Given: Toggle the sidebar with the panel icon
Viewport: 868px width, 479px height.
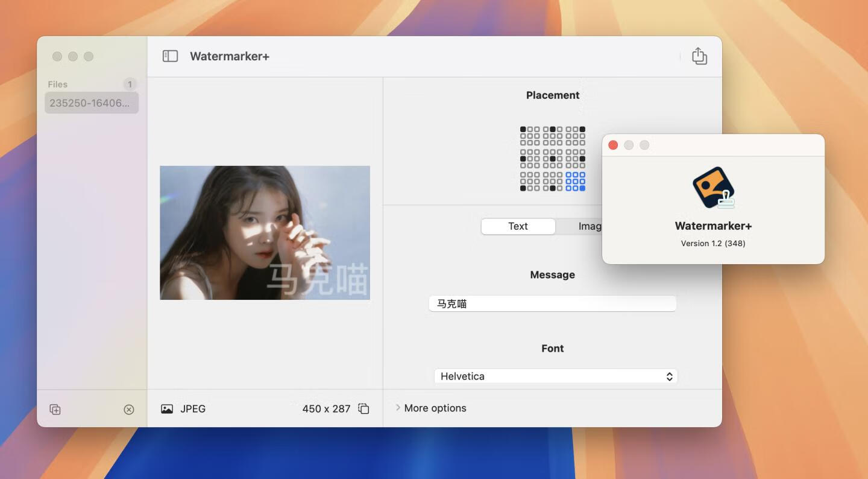Looking at the screenshot, I should pos(170,56).
